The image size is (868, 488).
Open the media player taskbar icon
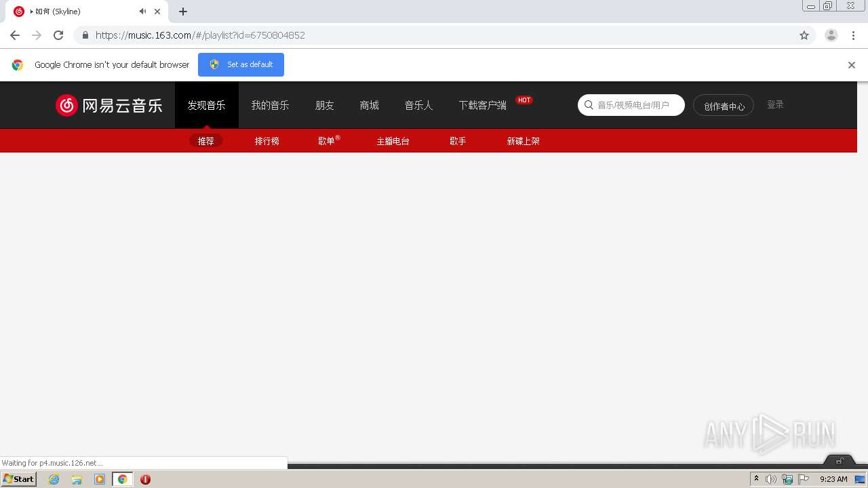(100, 479)
